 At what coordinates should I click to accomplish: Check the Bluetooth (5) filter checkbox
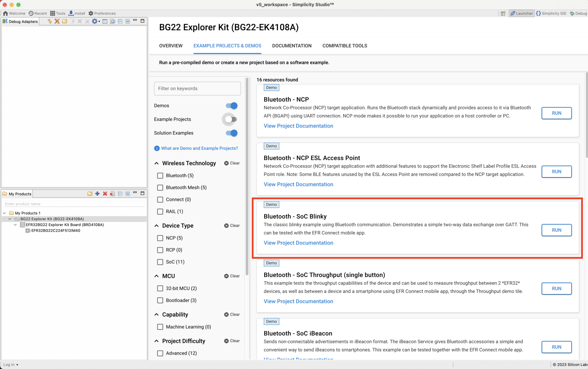tap(160, 175)
